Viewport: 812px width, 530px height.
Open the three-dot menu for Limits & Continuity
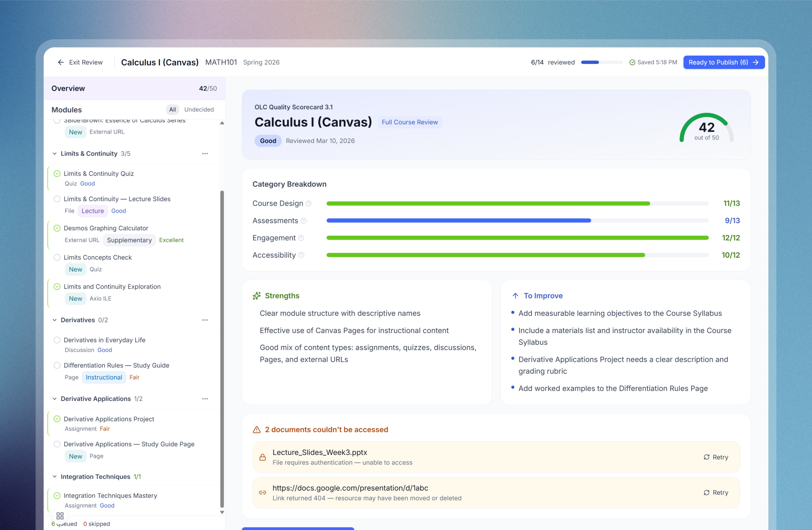[x=205, y=154]
